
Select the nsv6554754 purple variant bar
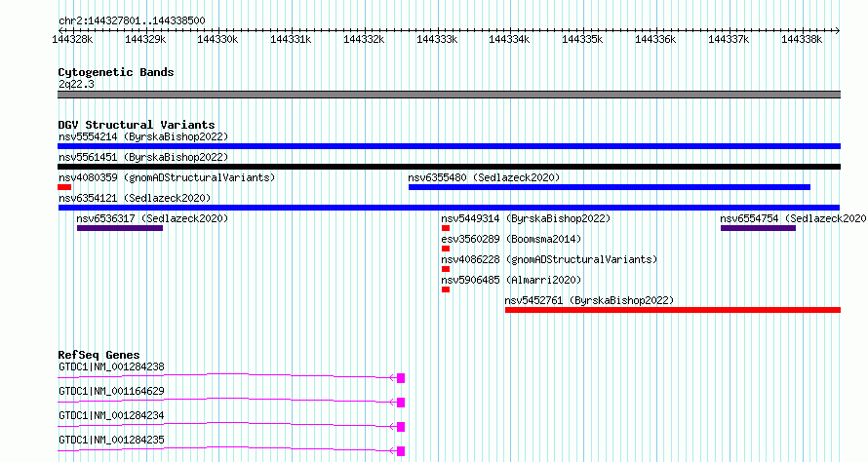coord(758,228)
